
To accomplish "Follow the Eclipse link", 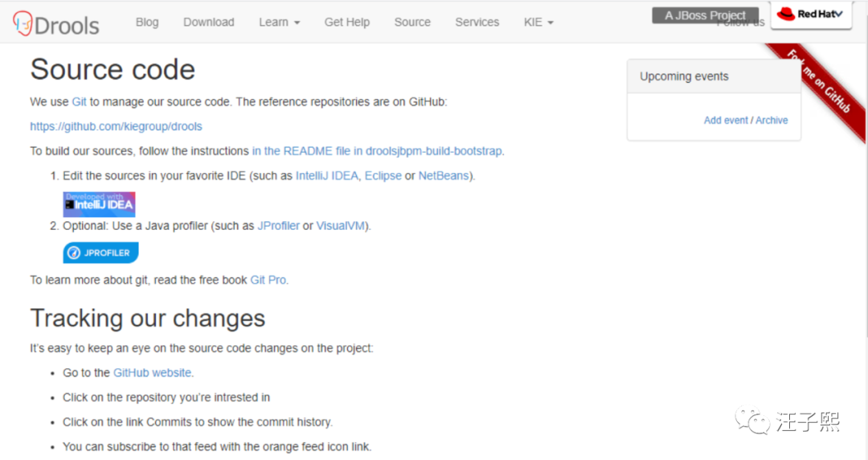I will click(383, 175).
